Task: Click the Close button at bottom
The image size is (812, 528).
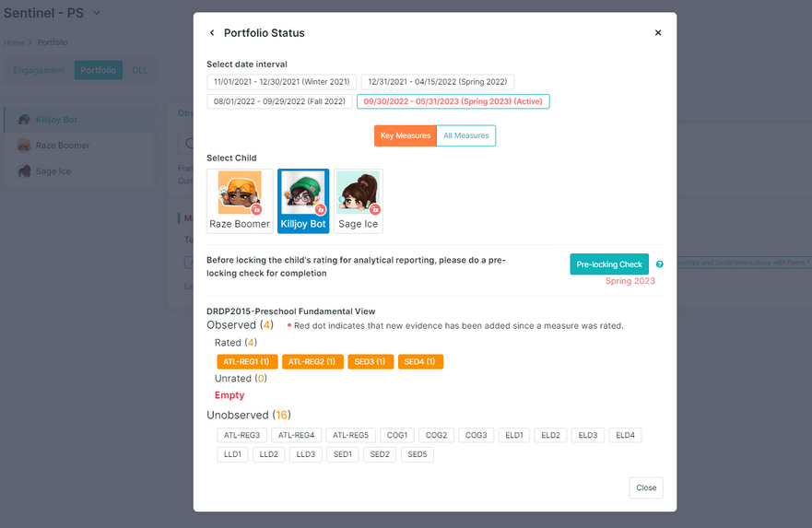Action: tap(646, 487)
